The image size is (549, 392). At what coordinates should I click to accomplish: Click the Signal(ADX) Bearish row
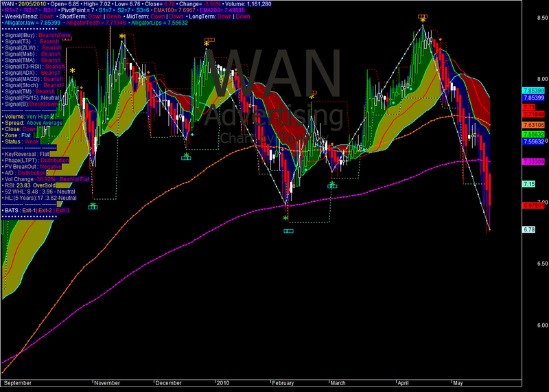coord(32,73)
